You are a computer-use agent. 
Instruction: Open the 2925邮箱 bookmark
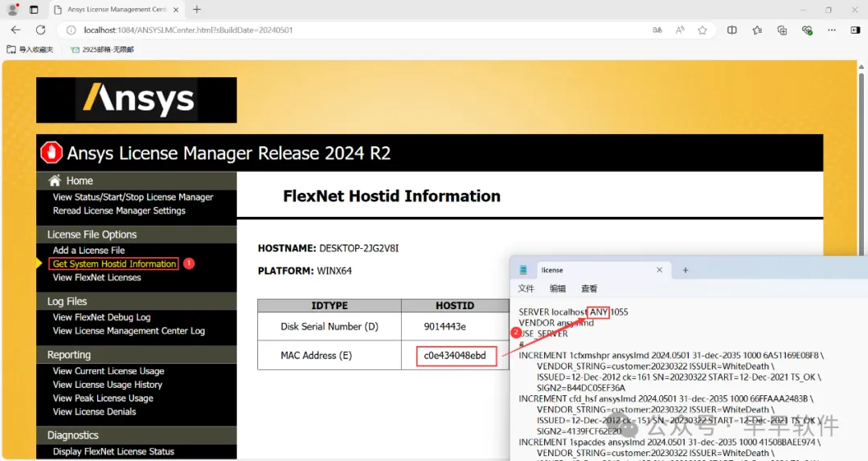point(102,49)
